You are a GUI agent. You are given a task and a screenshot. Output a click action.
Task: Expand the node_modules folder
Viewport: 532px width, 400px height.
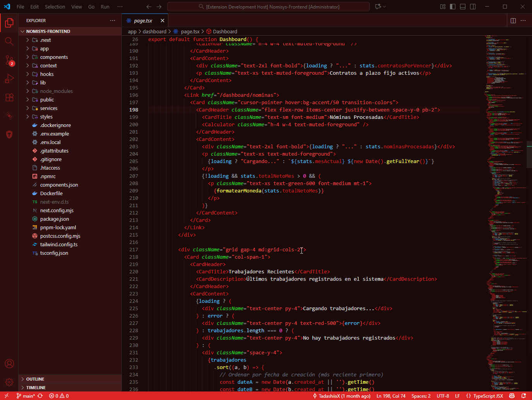tap(70, 91)
